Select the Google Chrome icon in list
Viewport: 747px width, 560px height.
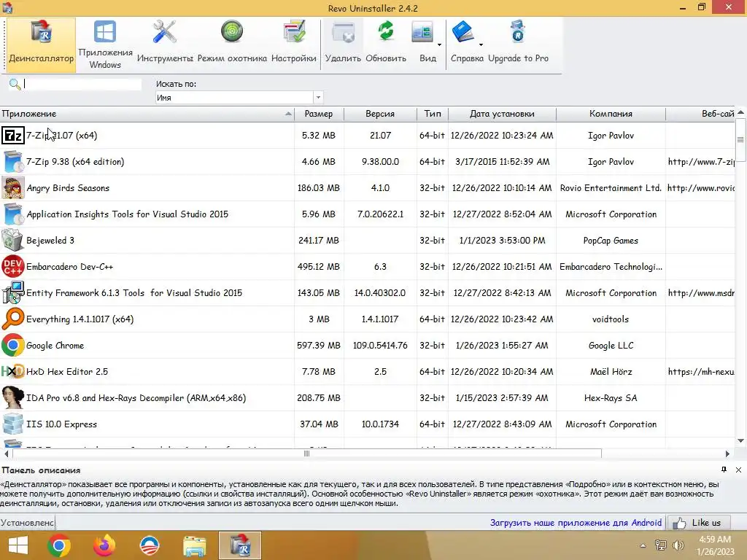[13, 345]
